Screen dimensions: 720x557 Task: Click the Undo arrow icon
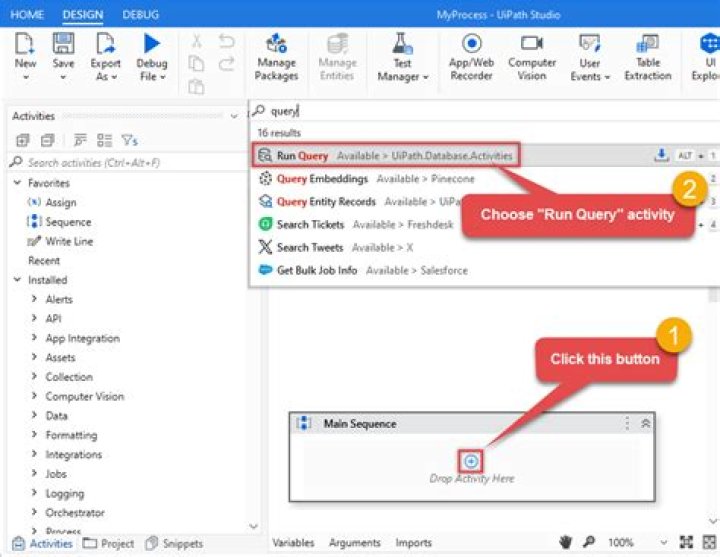pos(226,41)
